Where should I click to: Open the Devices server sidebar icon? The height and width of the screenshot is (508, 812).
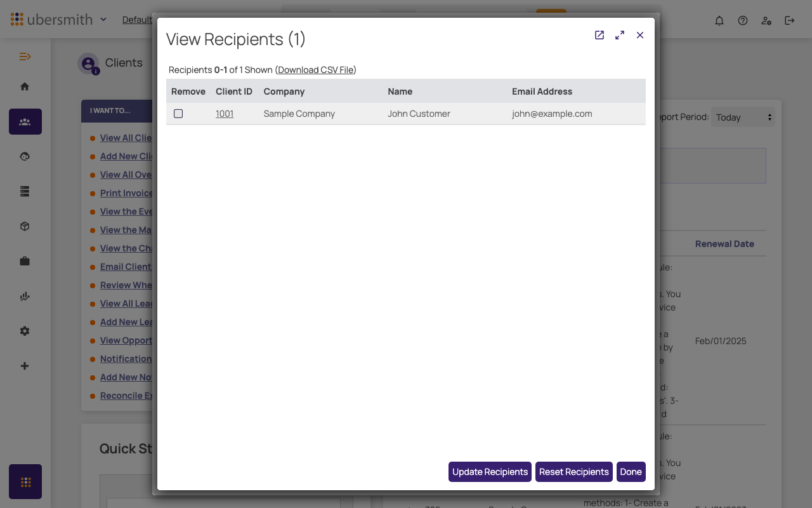tap(25, 191)
